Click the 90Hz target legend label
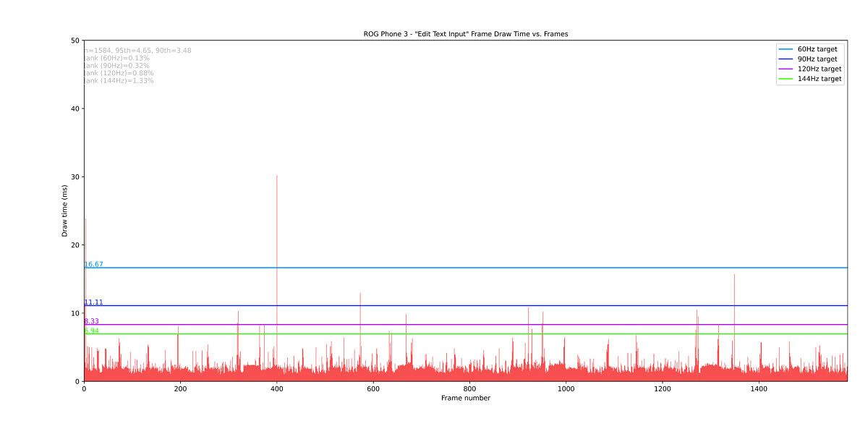868x434 pixels. 817,59
